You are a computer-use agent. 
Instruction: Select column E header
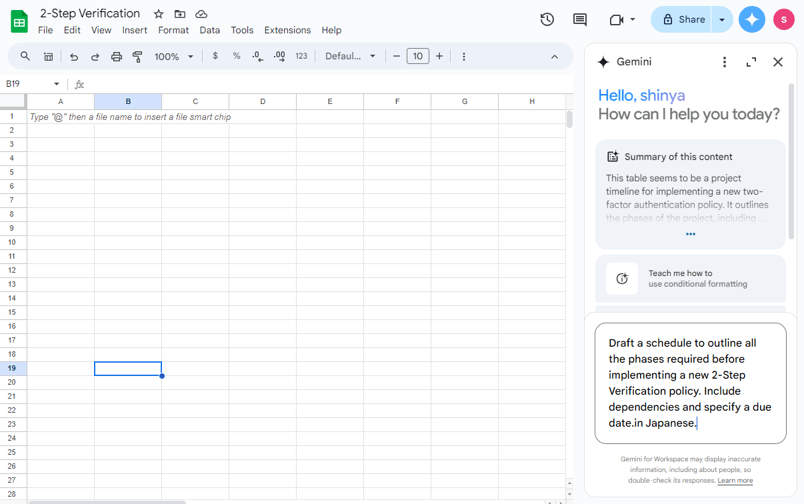point(330,101)
